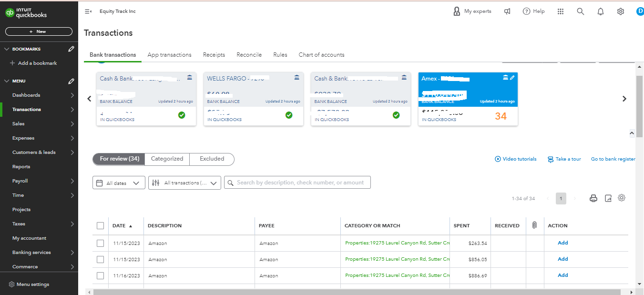644x295 pixels.
Task: Collapse the Menu section
Action: (x=7, y=81)
